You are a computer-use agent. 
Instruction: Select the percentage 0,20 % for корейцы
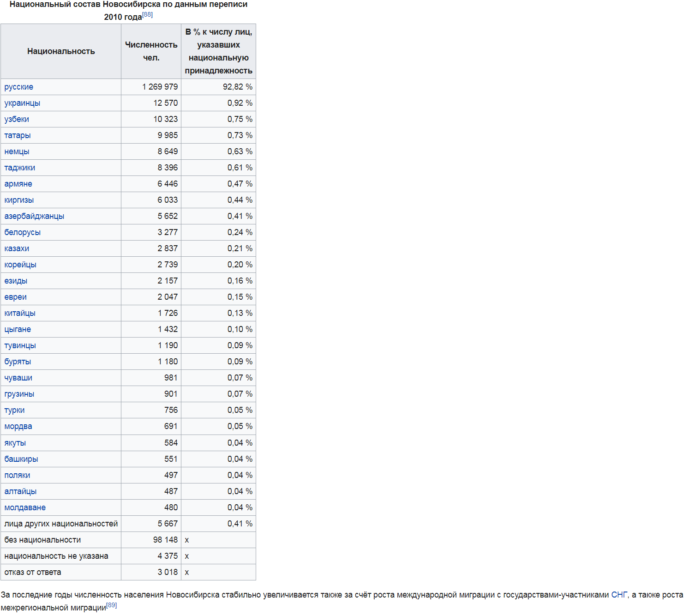click(x=240, y=265)
